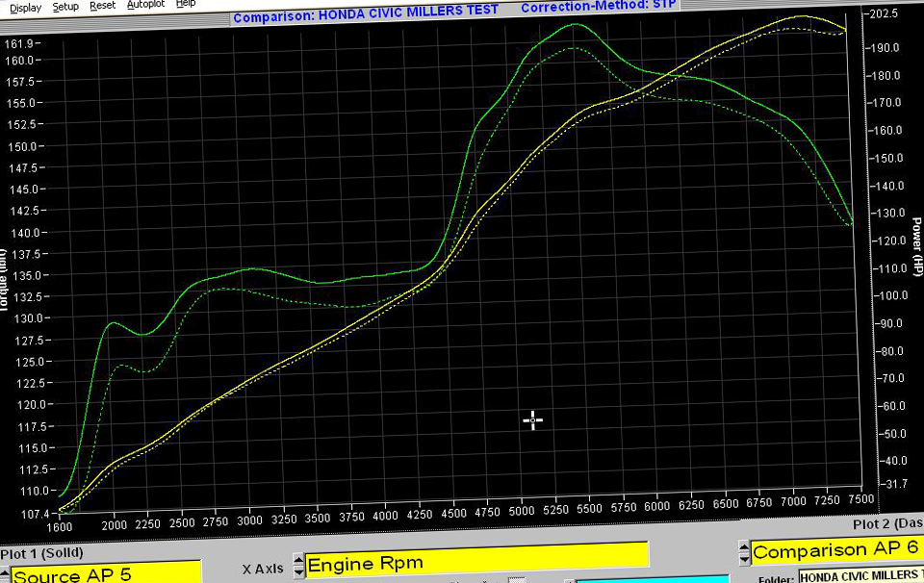Select the Comparison AP 6 plot field
The image size is (924, 583).
(x=837, y=550)
